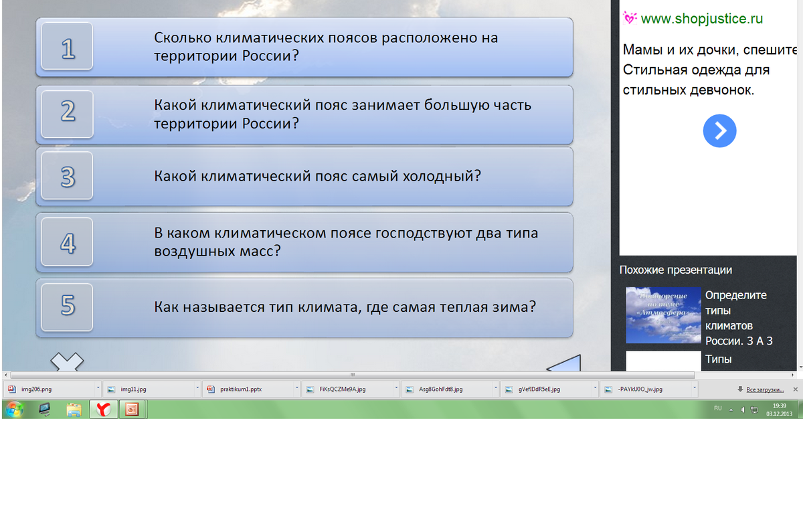Screen dimensions: 803x532
Task: Click the RU language indicator
Action: click(x=718, y=408)
